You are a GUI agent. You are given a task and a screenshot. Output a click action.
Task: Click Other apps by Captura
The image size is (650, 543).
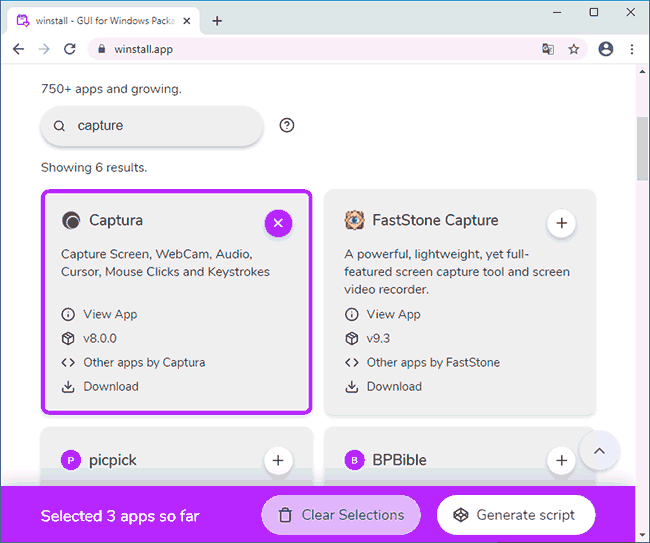point(144,362)
